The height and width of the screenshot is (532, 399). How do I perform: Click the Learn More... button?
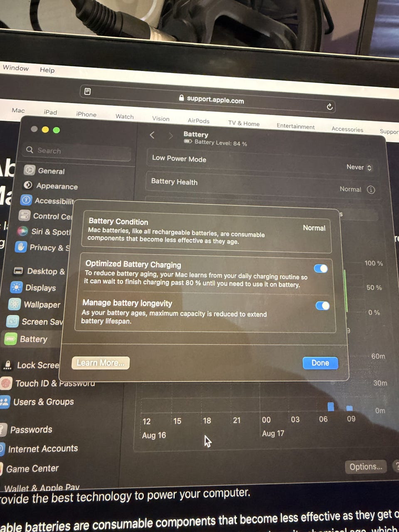pos(101,363)
